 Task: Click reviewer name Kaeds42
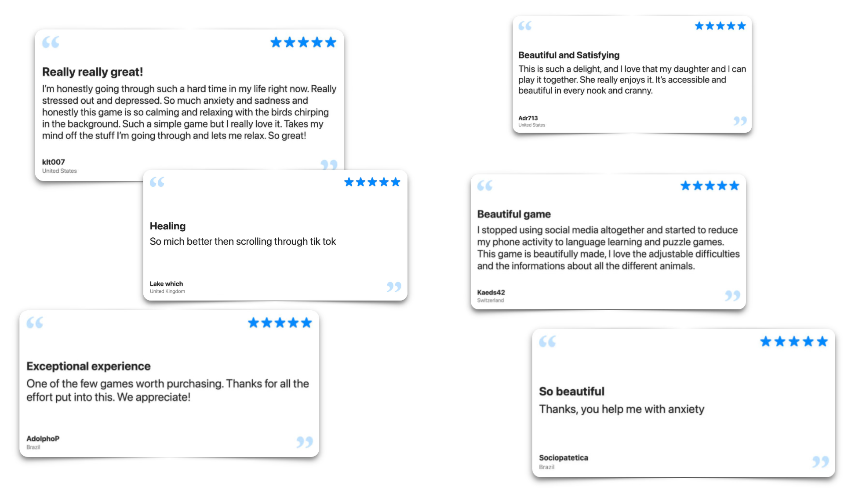[x=491, y=292]
